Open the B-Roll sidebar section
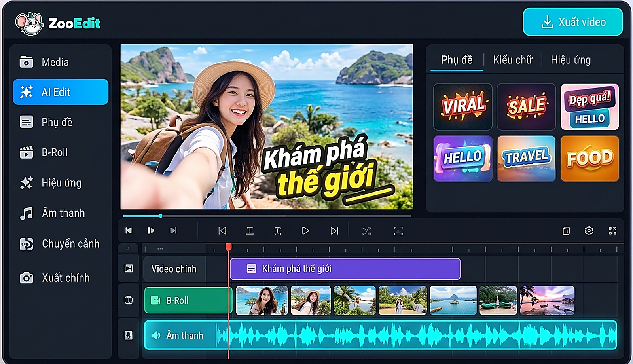The image size is (633, 364). click(60, 152)
